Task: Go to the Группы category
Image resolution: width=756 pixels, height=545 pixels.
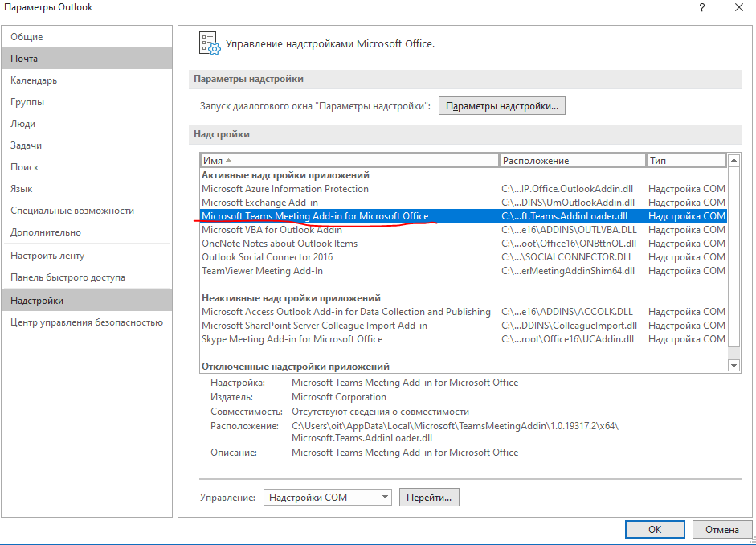Action: pyautogui.click(x=87, y=102)
